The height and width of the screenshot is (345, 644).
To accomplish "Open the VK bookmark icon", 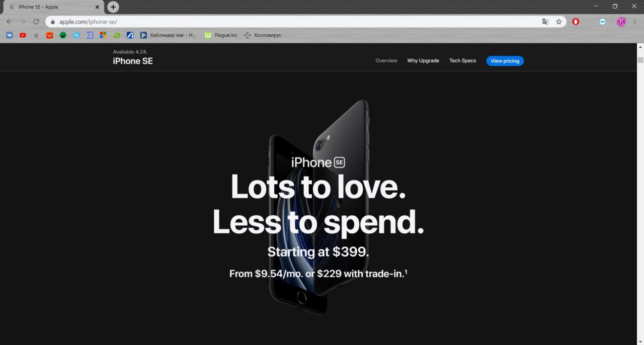I will (x=10, y=35).
